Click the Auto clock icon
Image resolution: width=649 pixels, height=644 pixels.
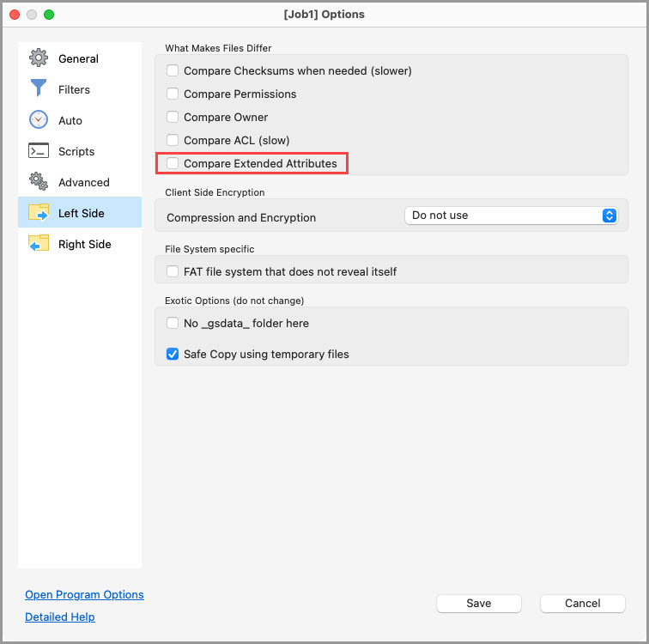pyautogui.click(x=39, y=120)
